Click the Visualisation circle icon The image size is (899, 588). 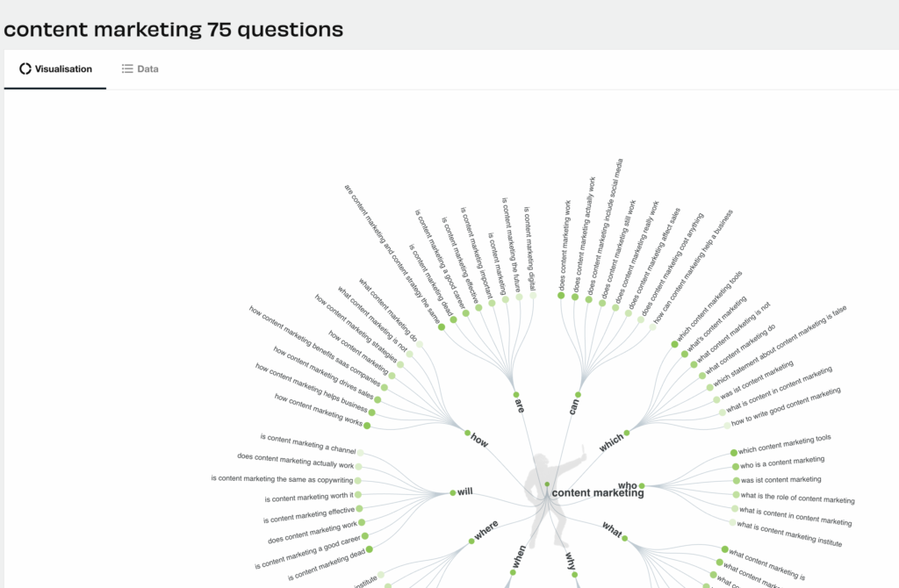25,68
